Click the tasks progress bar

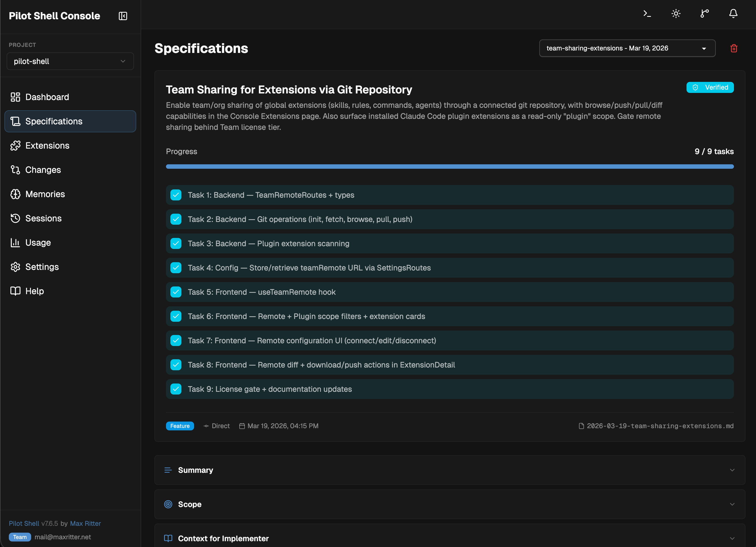tap(449, 167)
